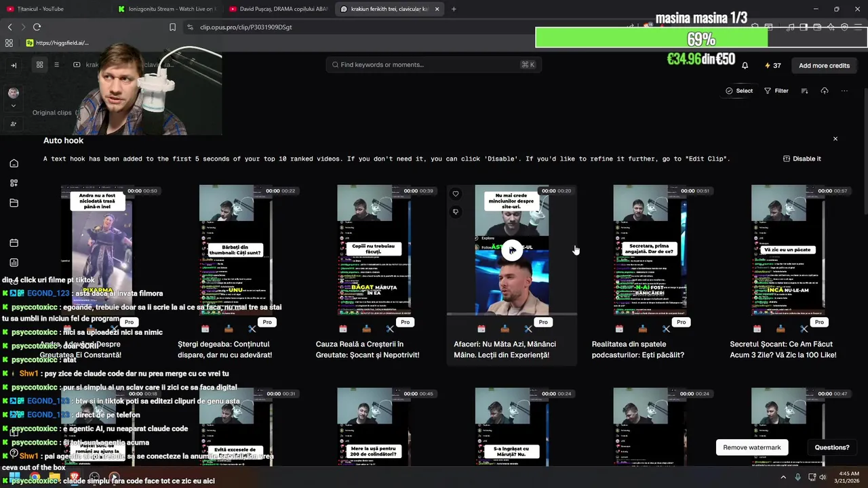868x488 pixels.
Task: Open the apps-plus icon in sidebar
Action: coord(14,183)
